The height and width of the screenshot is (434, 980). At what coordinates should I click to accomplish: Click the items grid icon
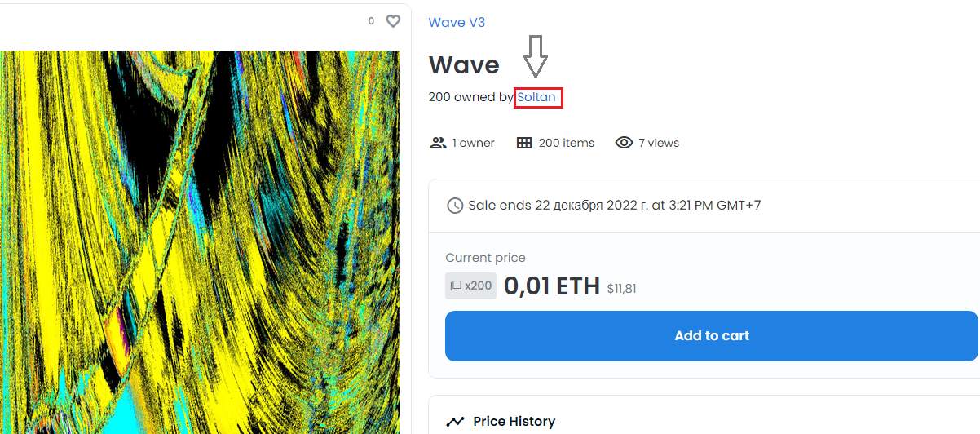point(524,143)
